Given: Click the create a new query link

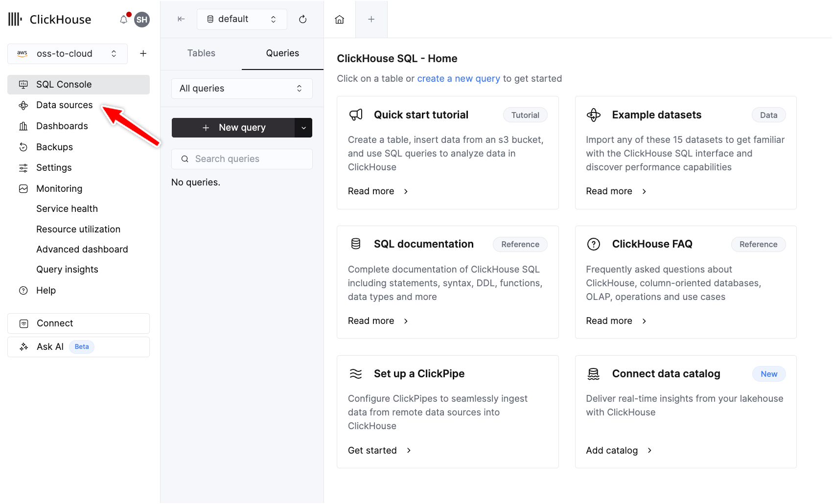Looking at the screenshot, I should click(x=459, y=78).
